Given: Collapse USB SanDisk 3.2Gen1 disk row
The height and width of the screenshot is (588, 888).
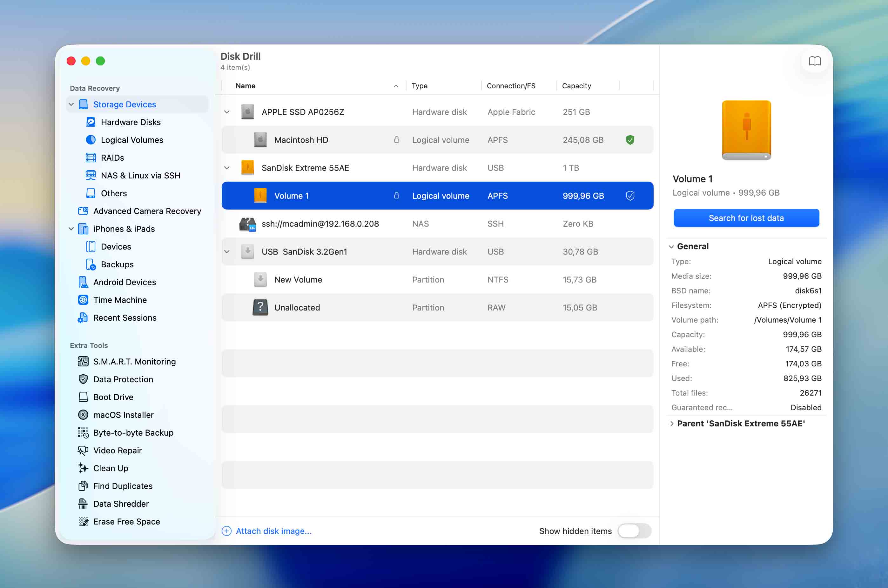Looking at the screenshot, I should pyautogui.click(x=227, y=252).
